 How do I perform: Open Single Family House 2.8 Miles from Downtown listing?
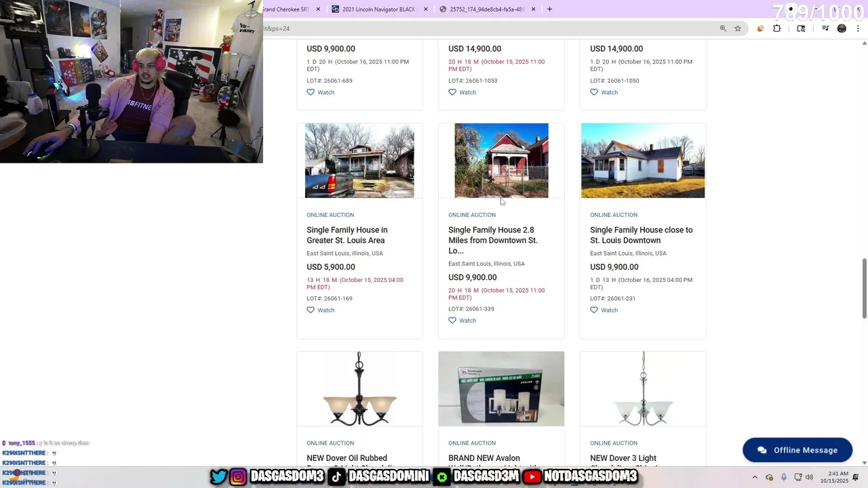(493, 241)
